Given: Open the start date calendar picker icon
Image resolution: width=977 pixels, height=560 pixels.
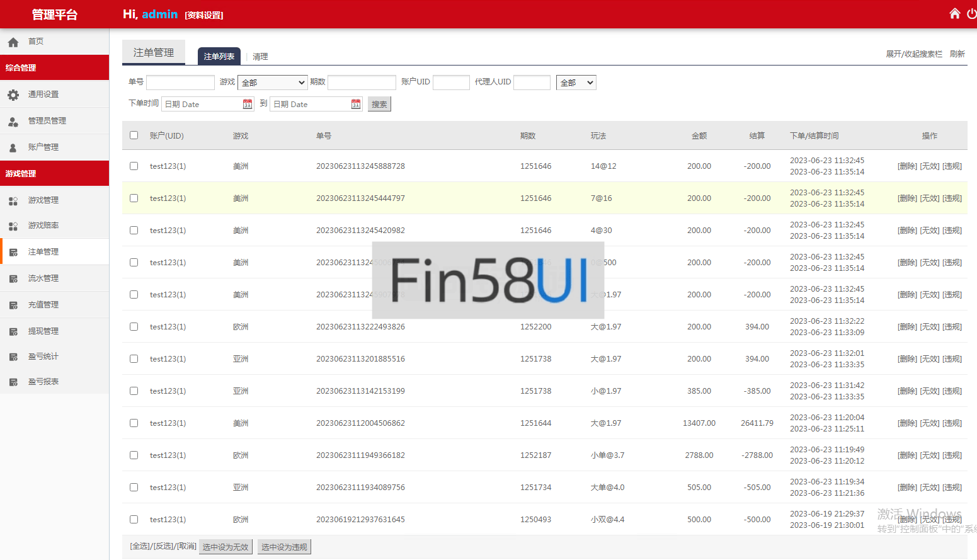Looking at the screenshot, I should (248, 104).
